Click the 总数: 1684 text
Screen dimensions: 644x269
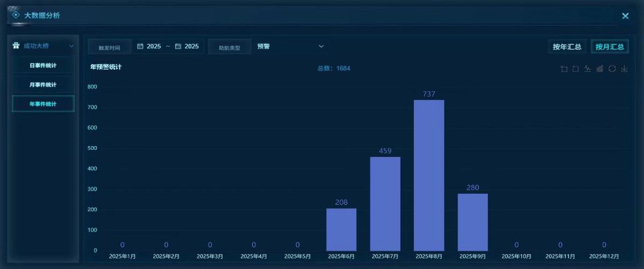(334, 69)
